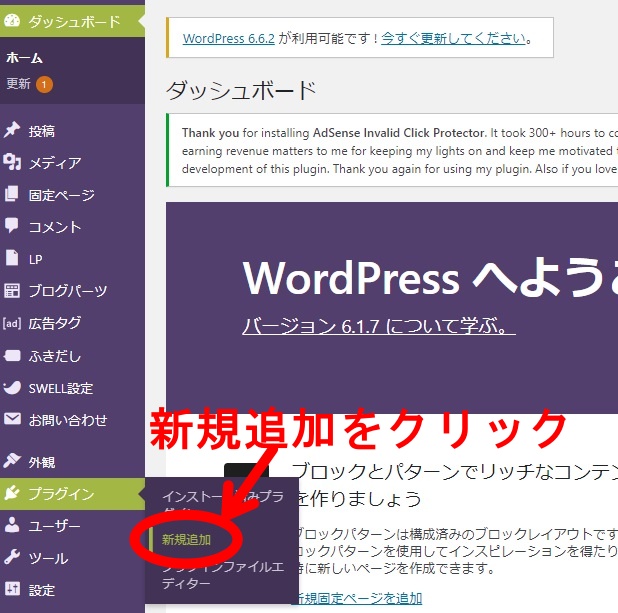Click the 新規固定ページを追加 link
618x613 pixels.
[357, 598]
